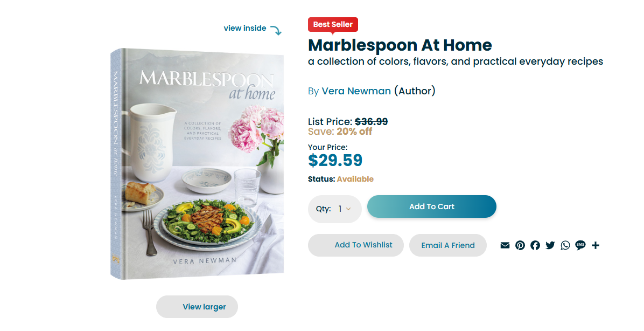The height and width of the screenshot is (331, 644).
Task: Click the red Best Seller badge
Action: [333, 24]
